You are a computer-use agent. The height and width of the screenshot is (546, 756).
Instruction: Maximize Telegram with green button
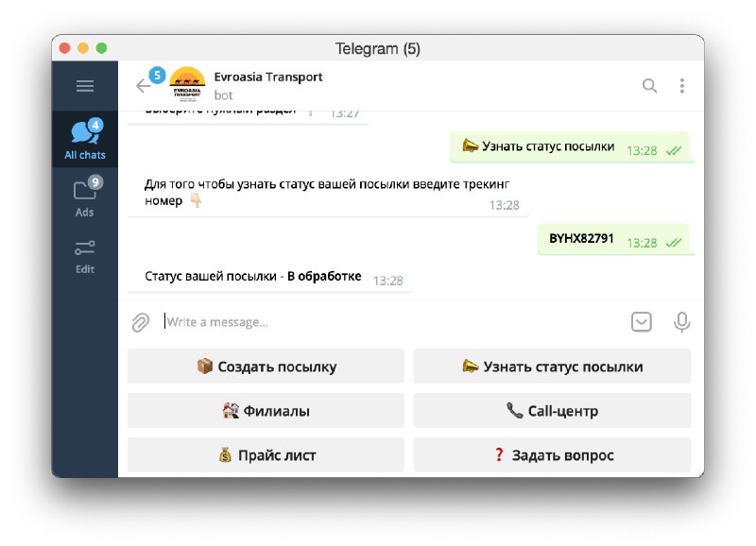pos(101,48)
